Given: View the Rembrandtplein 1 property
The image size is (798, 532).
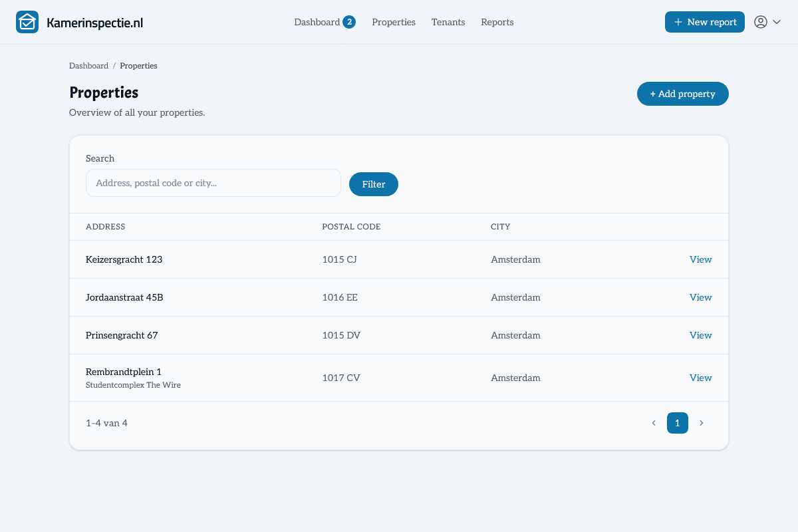Looking at the screenshot, I should [701, 378].
